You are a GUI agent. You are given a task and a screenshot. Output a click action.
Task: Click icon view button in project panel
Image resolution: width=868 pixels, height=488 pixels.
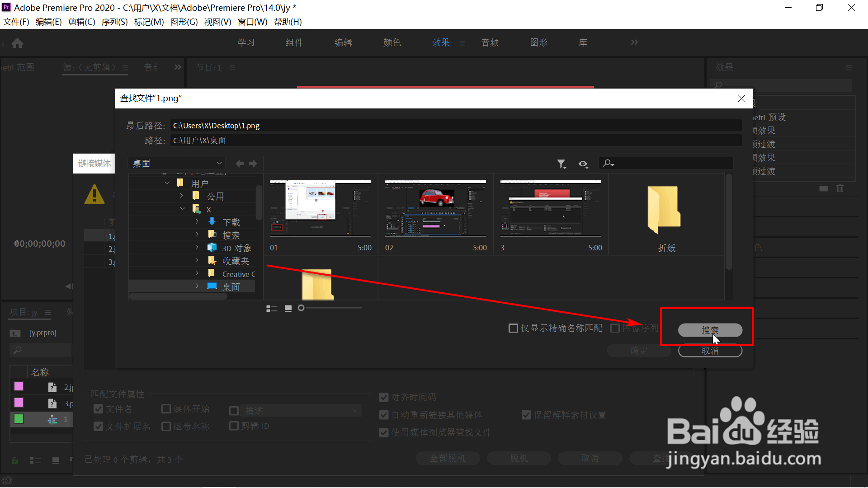pos(56,460)
